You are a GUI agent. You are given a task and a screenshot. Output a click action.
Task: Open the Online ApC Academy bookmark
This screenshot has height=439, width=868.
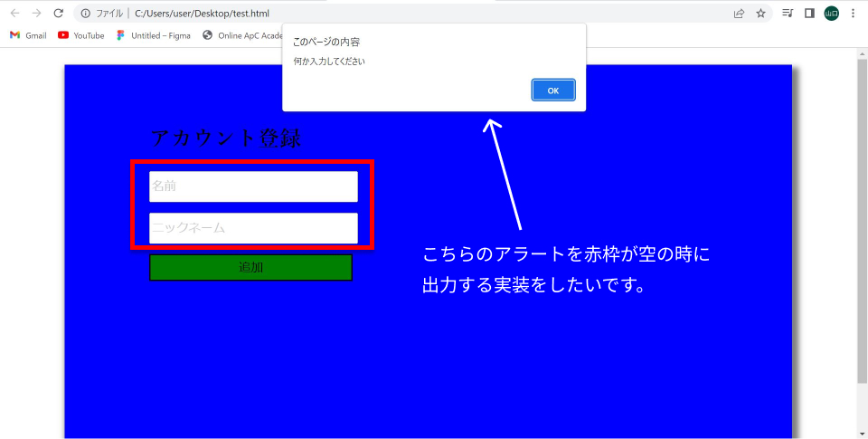pos(243,35)
